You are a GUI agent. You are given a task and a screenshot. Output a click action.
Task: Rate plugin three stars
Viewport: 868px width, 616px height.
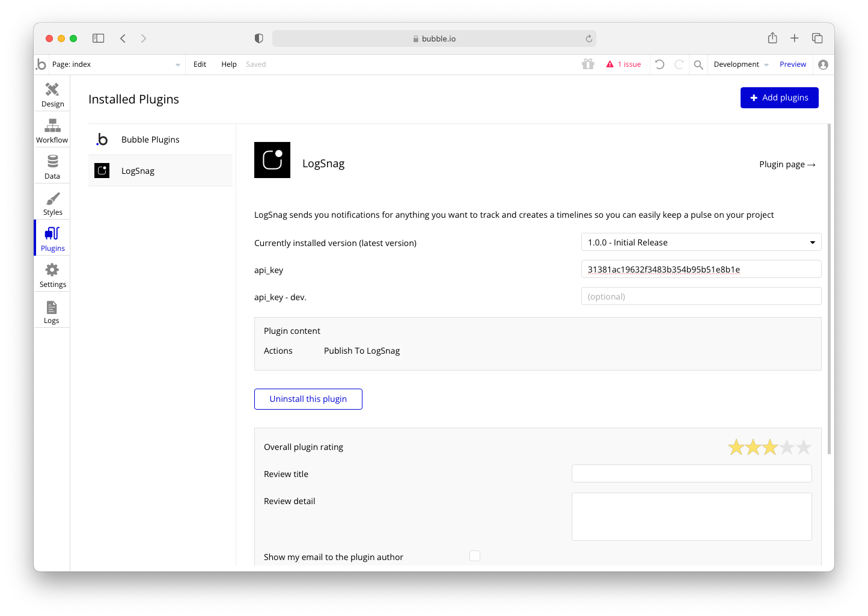[769, 447]
